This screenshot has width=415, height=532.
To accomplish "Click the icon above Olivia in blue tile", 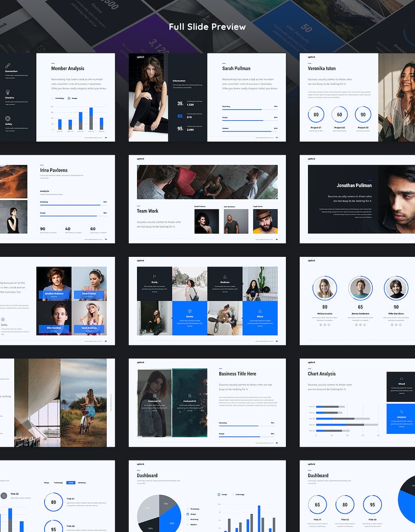I will [260, 311].
